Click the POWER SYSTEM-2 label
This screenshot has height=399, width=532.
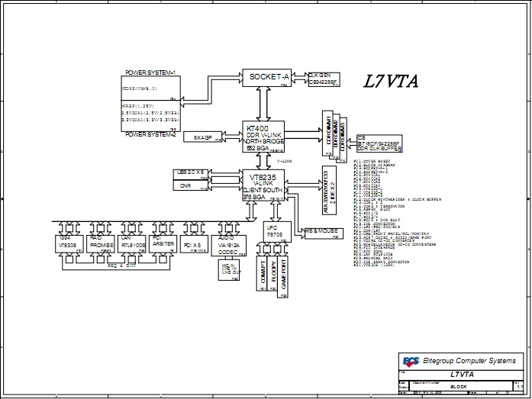[150, 134]
